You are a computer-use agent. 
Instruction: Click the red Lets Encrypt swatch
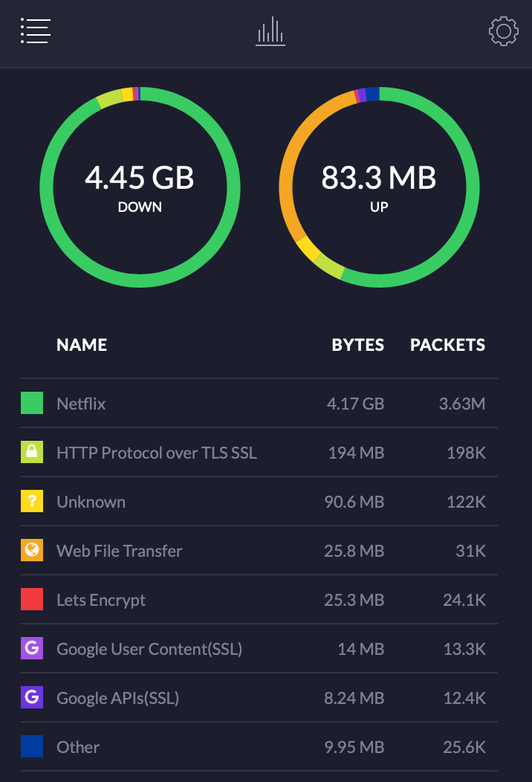[x=32, y=600]
